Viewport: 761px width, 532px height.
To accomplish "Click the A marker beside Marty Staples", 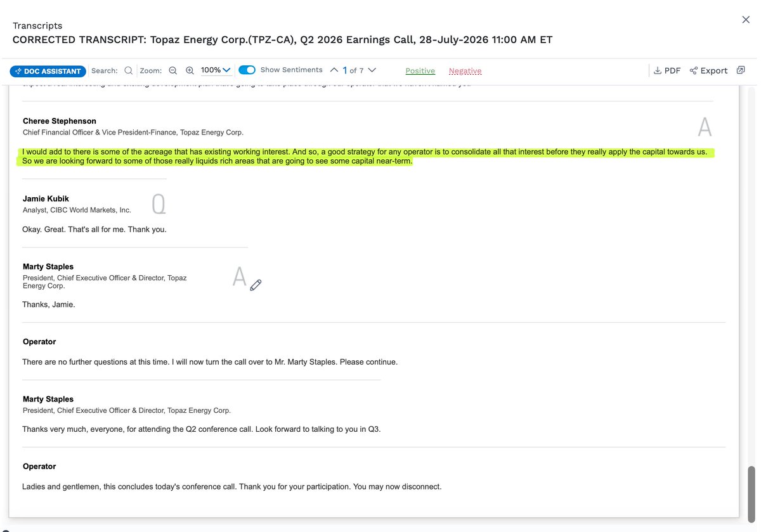I will pos(239,276).
